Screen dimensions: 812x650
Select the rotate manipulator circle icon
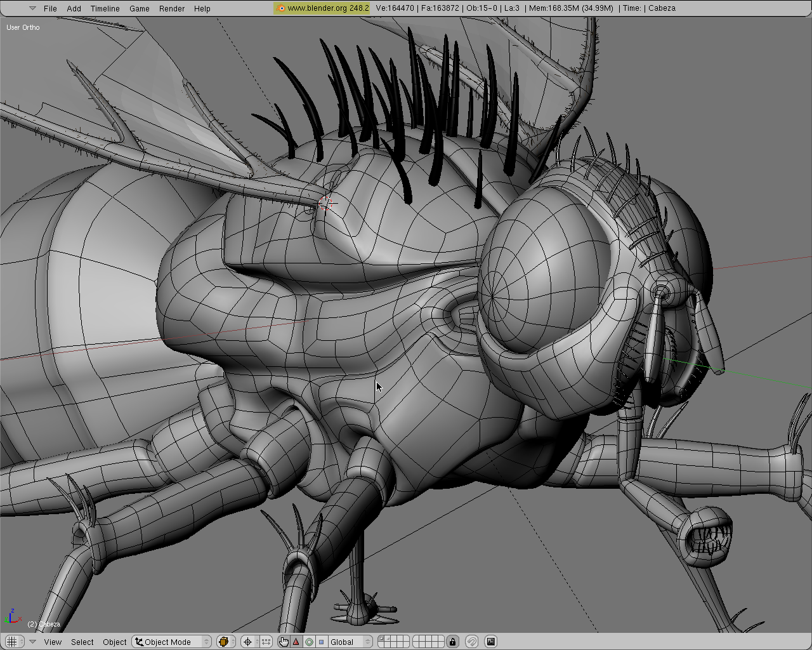tap(309, 642)
